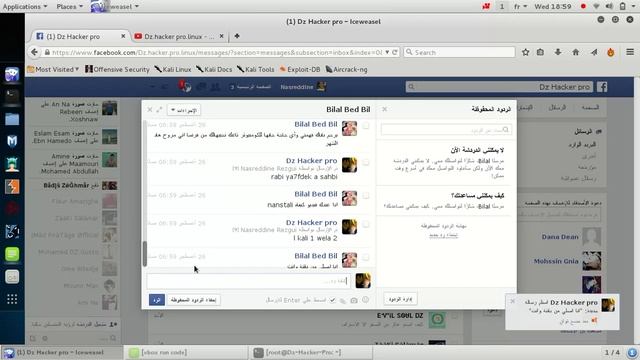Click the reply text input field
This screenshot has width=640, height=360.
tap(248, 281)
